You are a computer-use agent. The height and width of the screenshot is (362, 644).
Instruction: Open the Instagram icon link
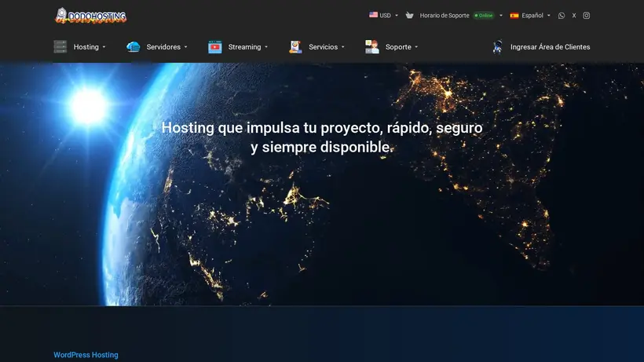587,16
